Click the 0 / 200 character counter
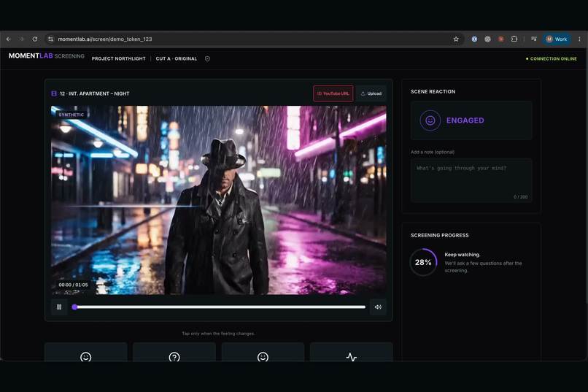This screenshot has height=392, width=588. pos(520,197)
